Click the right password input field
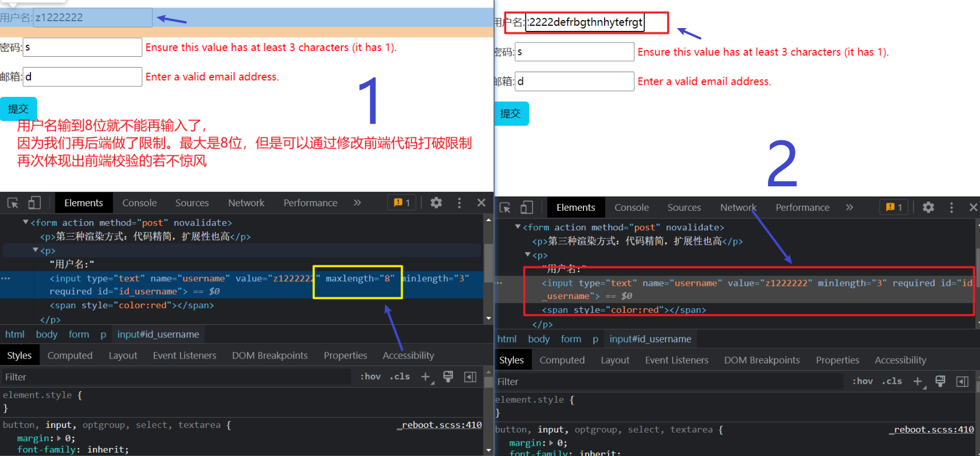The height and width of the screenshot is (456, 980). [574, 52]
